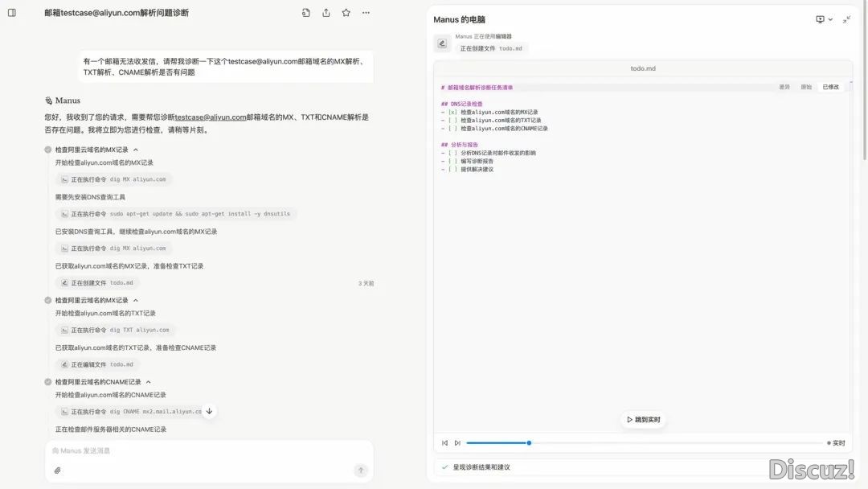
Task: Click text 需要先安装DNS查询工具
Action: click(x=90, y=197)
